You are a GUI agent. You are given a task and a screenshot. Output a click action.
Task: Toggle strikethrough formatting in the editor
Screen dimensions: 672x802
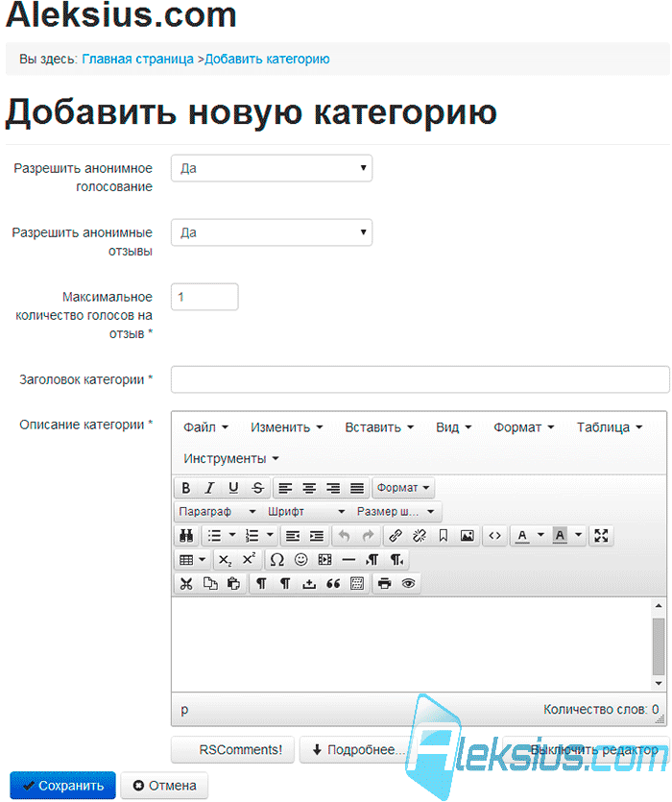pos(257,488)
